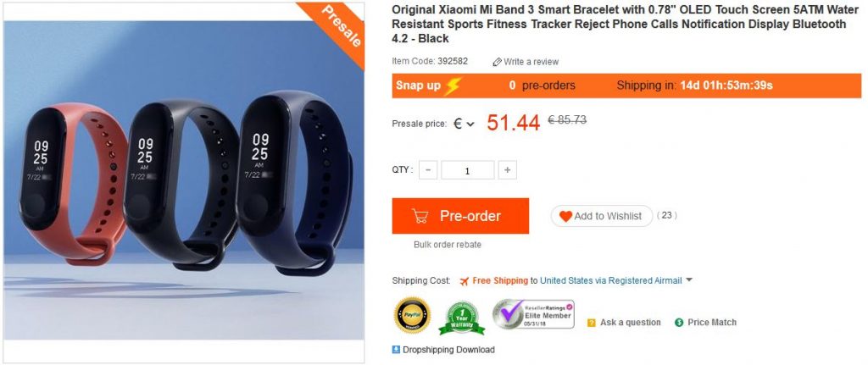Click the 1 Year Warranty badge

461,318
